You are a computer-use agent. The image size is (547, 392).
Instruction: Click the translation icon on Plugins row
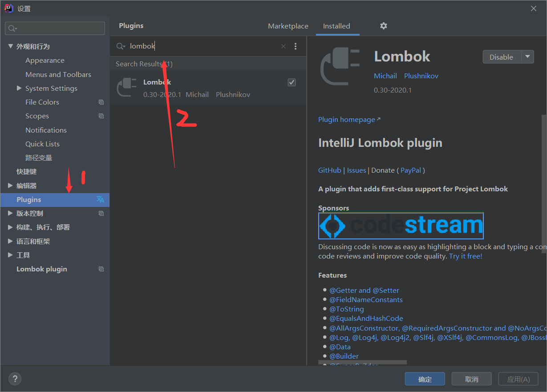tap(101, 199)
